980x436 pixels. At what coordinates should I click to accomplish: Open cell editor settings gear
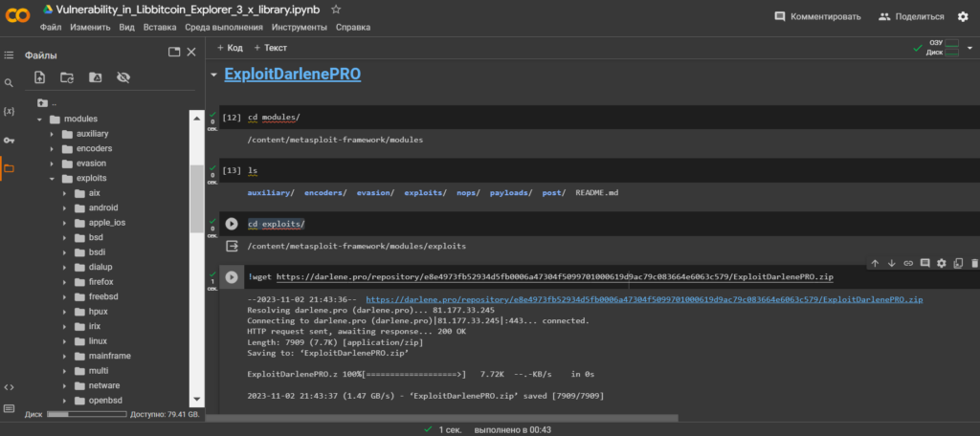pos(942,263)
